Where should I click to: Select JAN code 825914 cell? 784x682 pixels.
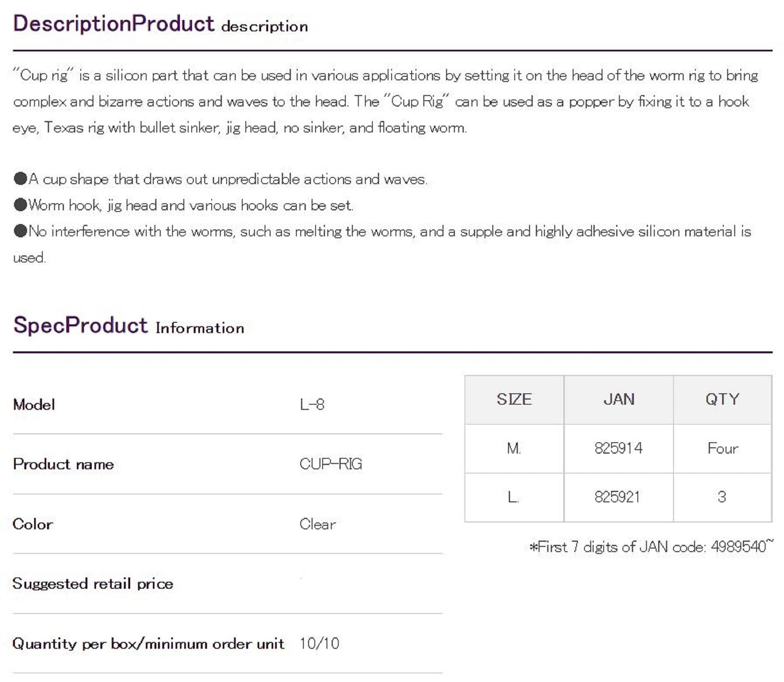(x=619, y=448)
